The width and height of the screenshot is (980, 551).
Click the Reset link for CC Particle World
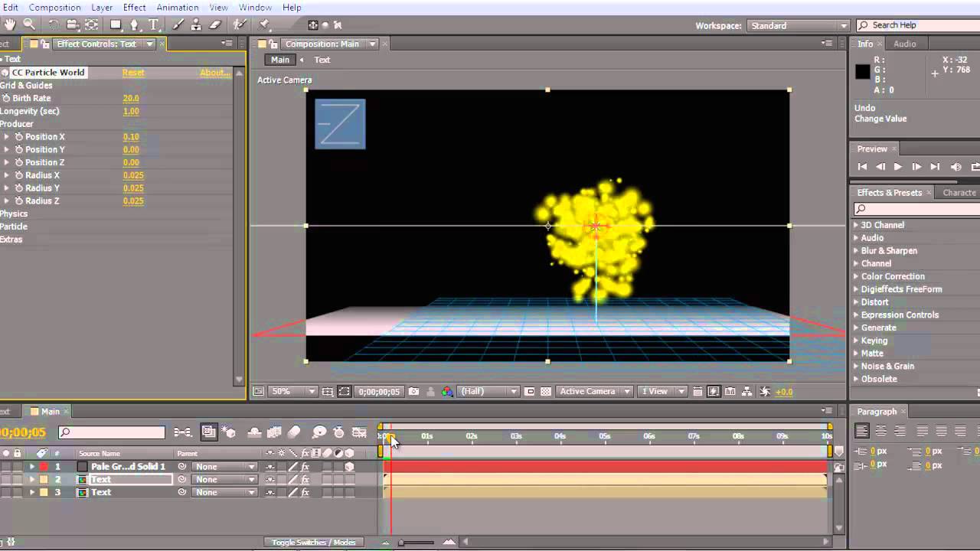coord(133,73)
